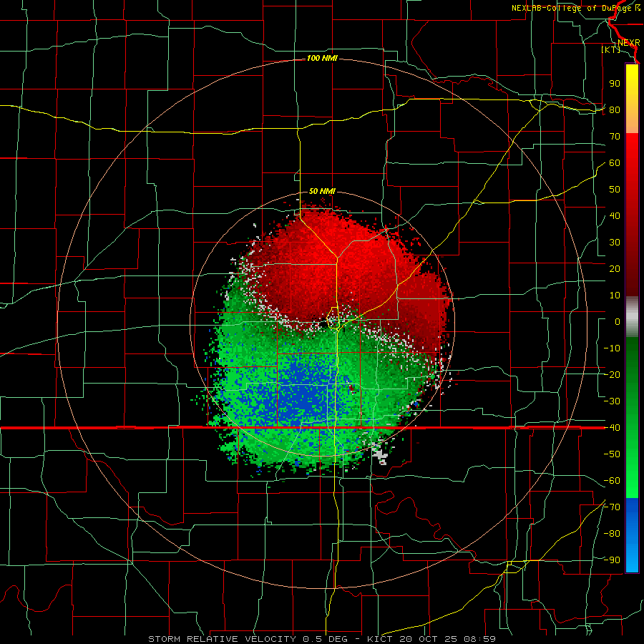This screenshot has width=644, height=644.
Task: Select the -40 scale label
Action: pyautogui.click(x=612, y=428)
